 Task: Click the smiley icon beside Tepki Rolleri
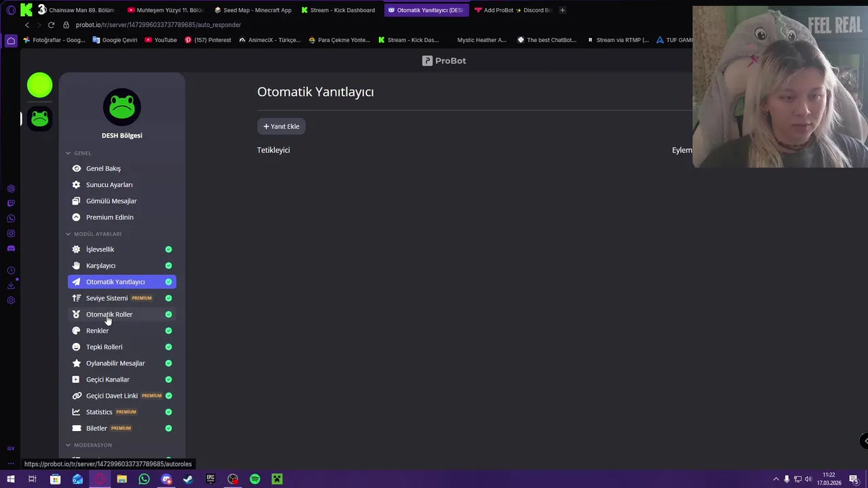tap(76, 347)
